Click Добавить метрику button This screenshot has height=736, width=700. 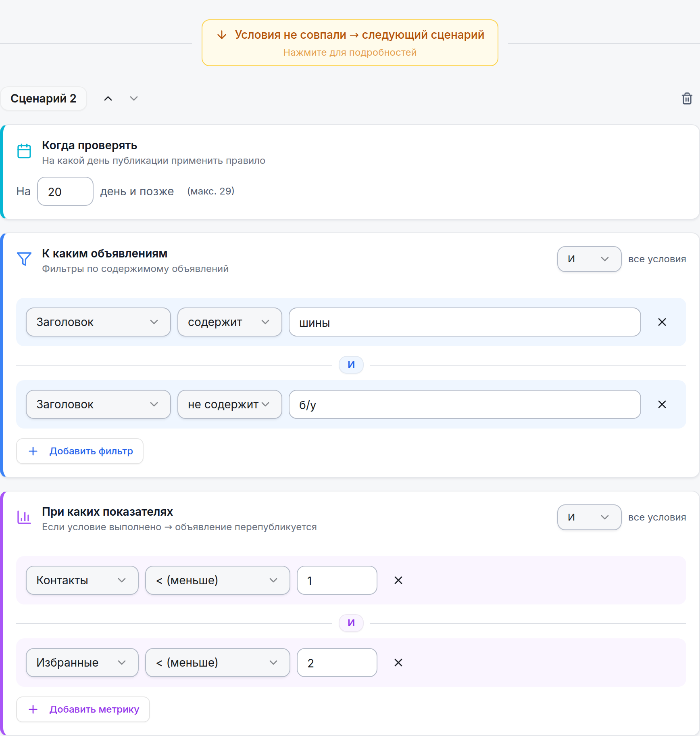pyautogui.click(x=83, y=709)
